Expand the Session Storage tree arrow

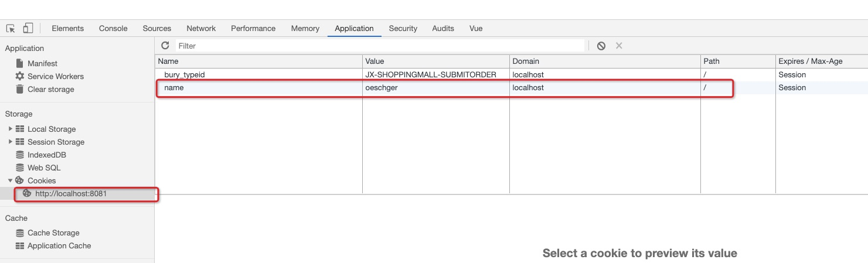[10, 142]
